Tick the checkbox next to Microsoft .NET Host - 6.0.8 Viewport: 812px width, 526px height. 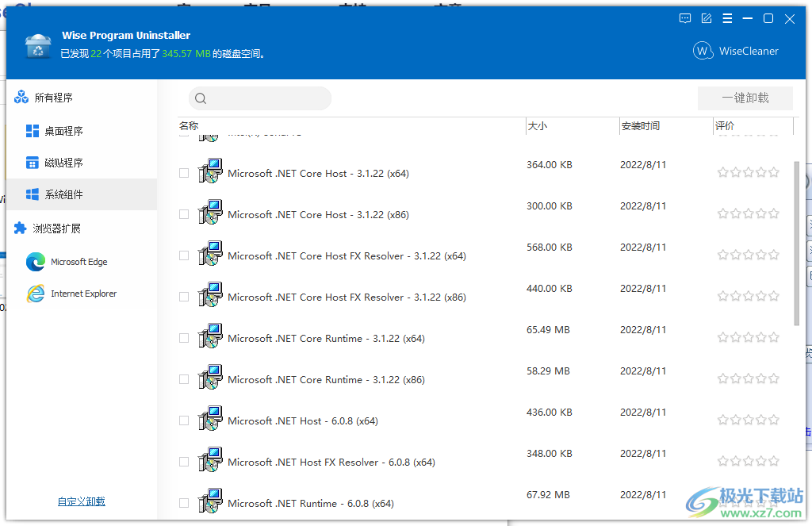pos(183,420)
